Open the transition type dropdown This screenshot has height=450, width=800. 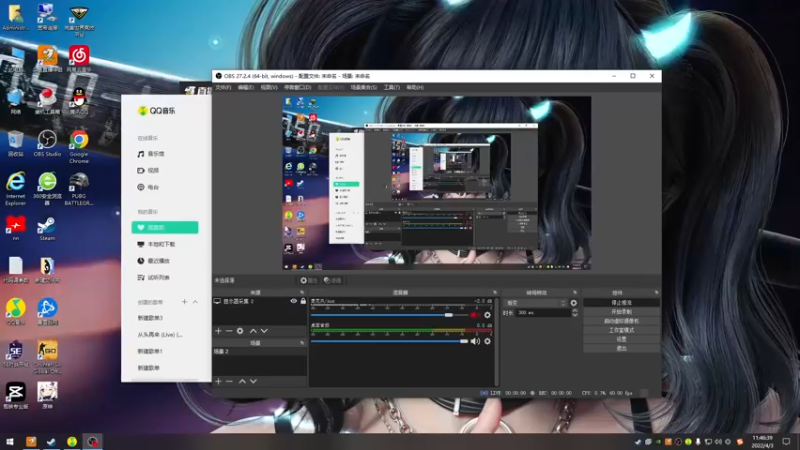(x=536, y=303)
